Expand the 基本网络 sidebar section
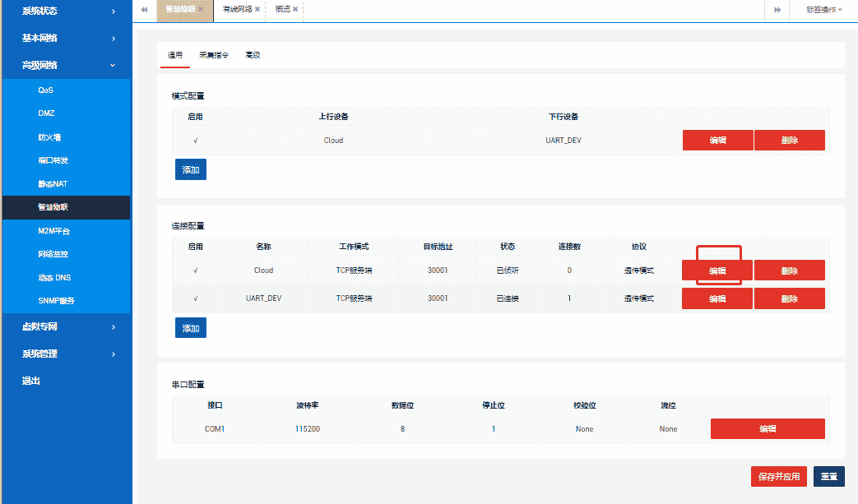Screen dimensions: 858x504 coord(66,38)
